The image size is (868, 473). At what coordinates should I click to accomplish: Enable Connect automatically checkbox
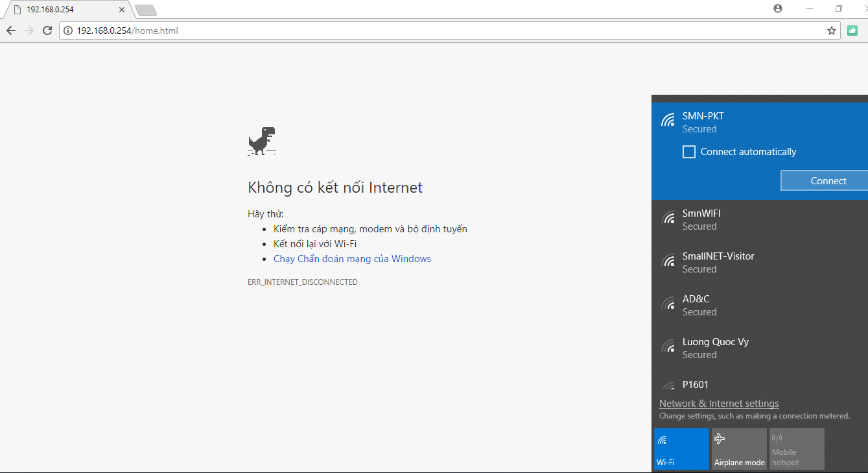pos(689,152)
